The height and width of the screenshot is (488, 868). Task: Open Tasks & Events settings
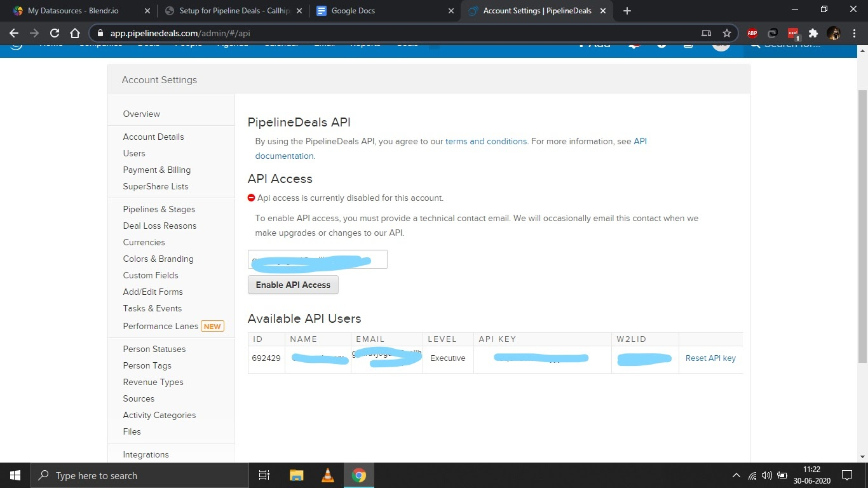(x=153, y=308)
